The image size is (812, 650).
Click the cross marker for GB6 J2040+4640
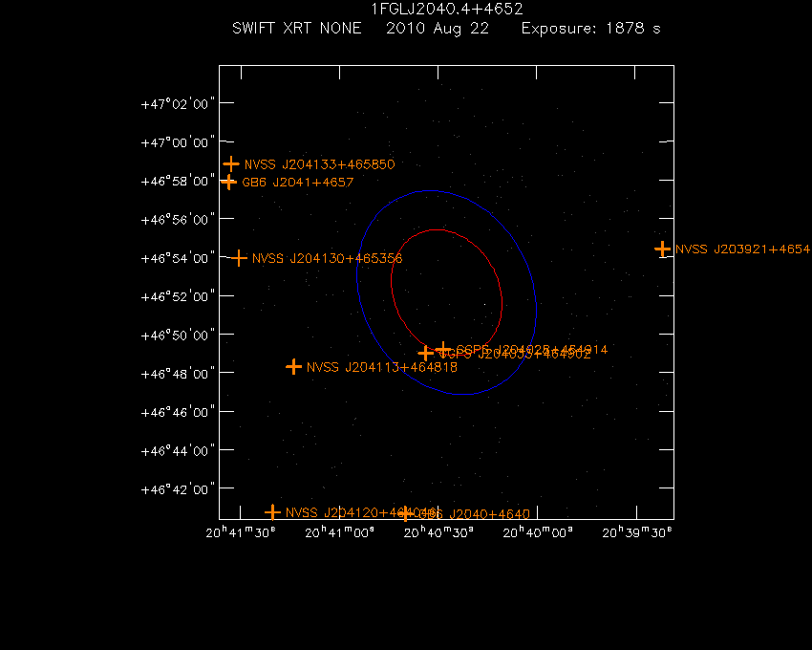click(x=405, y=513)
